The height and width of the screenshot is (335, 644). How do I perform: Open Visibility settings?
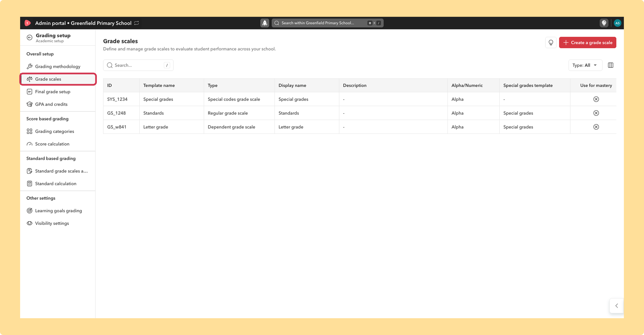click(58, 223)
